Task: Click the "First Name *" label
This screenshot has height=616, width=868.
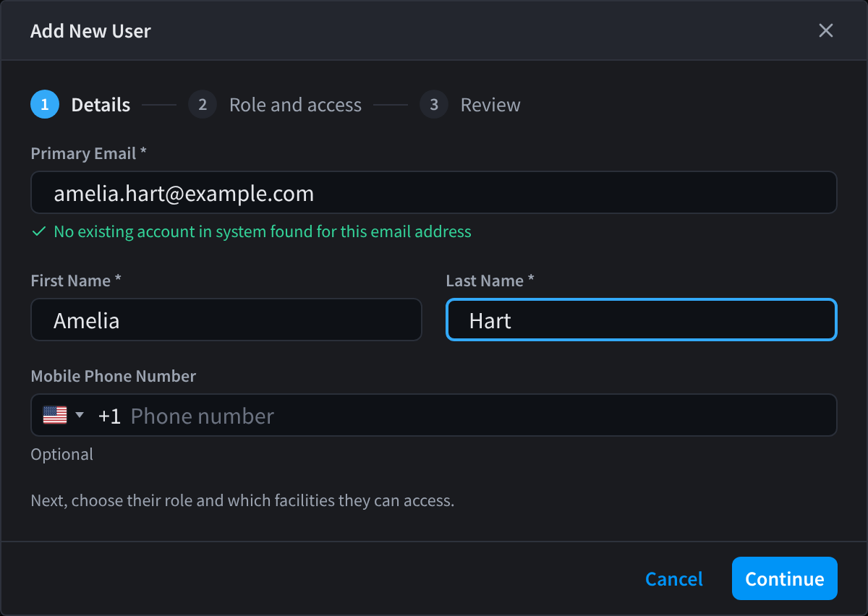Action: (76, 281)
